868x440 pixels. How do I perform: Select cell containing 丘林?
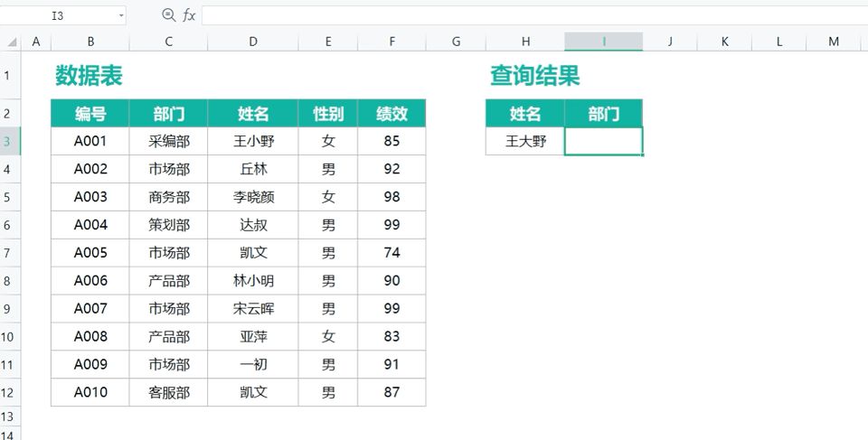click(253, 169)
